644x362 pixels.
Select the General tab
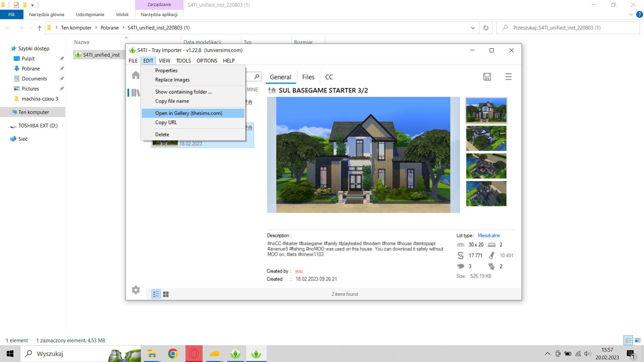tap(281, 77)
